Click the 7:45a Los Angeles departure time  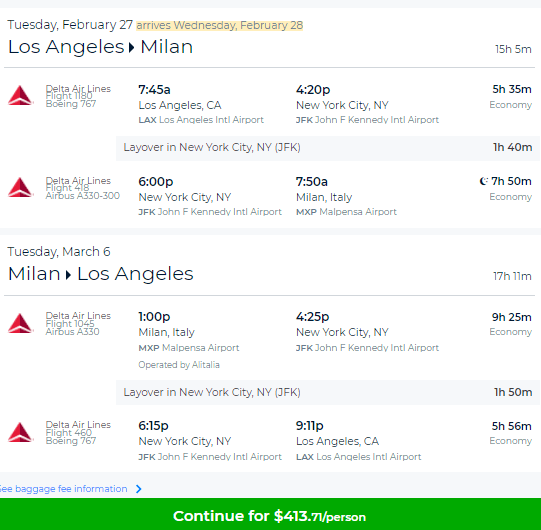pyautogui.click(x=154, y=90)
